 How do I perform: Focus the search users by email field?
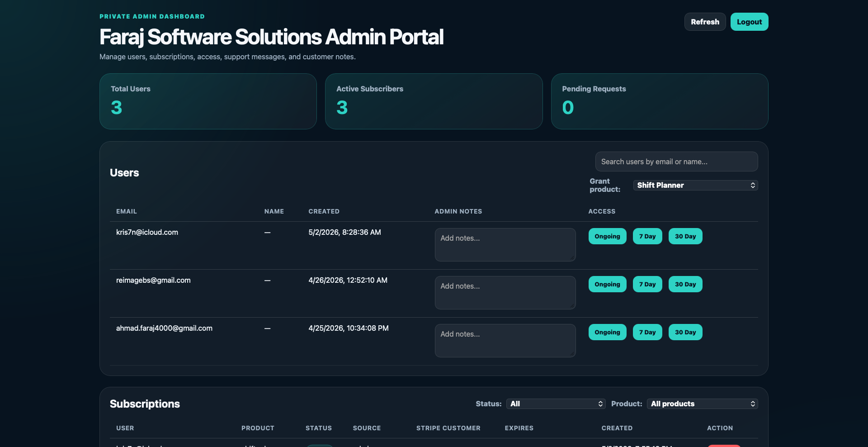point(676,162)
